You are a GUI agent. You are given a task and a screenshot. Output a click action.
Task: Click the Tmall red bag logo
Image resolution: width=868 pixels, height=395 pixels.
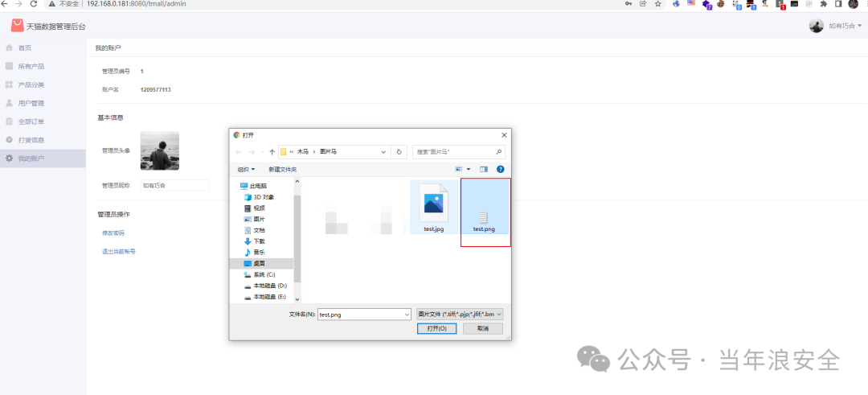pos(17,26)
